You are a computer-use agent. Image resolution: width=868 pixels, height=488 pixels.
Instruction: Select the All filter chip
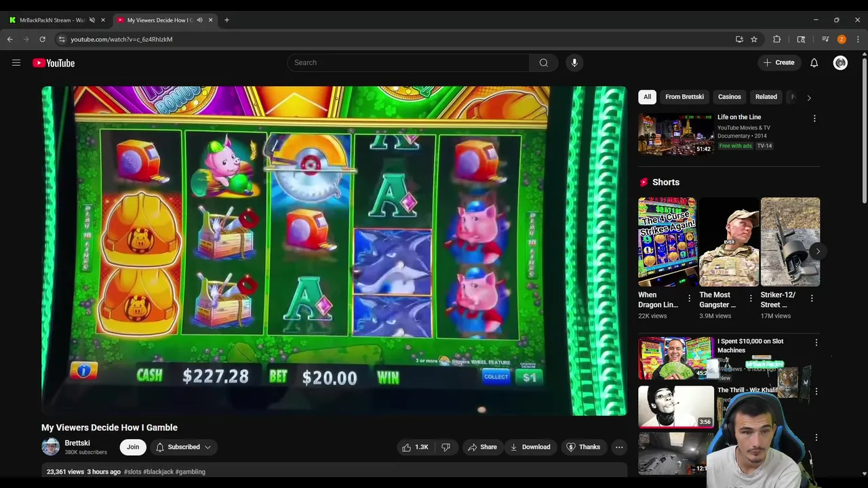pyautogui.click(x=647, y=97)
